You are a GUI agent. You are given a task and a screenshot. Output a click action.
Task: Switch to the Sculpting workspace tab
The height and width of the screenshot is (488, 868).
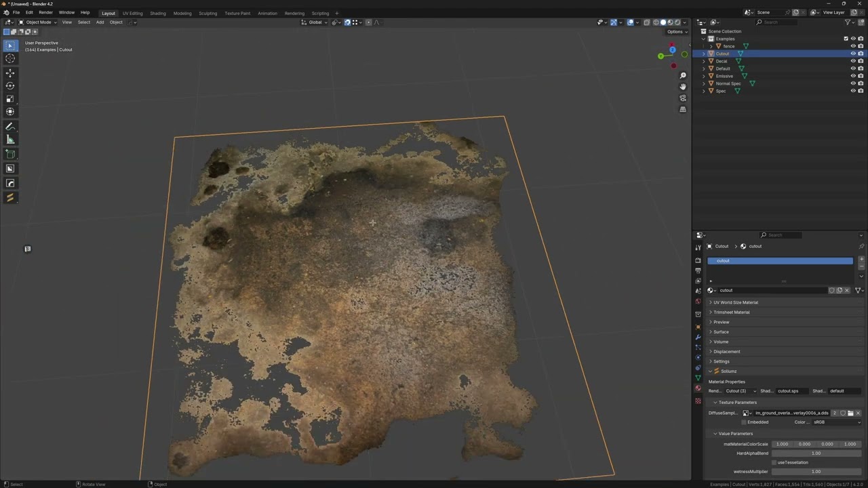pyautogui.click(x=208, y=13)
